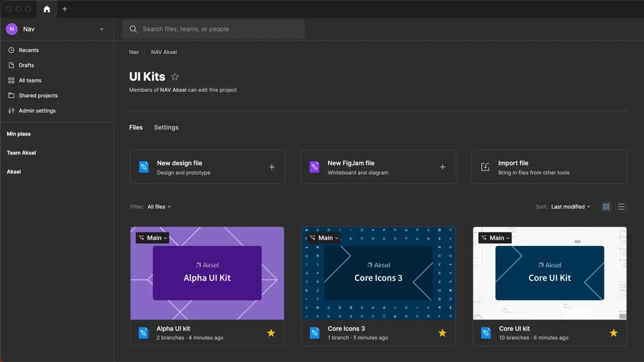The height and width of the screenshot is (362, 644).
Task: Expand the Nav workspace switcher chevron
Action: 102,29
